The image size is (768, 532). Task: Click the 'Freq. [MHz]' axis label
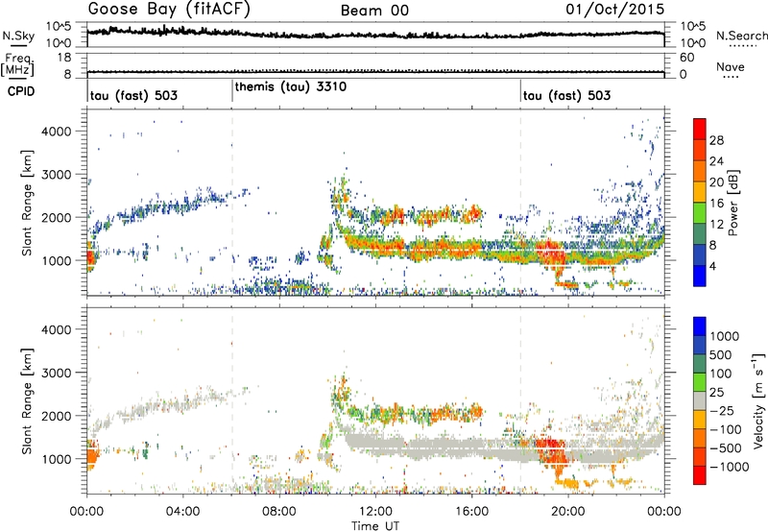[x=18, y=65]
